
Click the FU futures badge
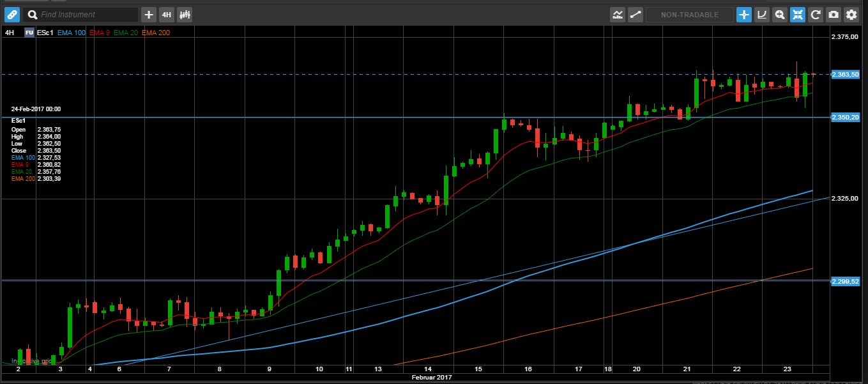29,33
